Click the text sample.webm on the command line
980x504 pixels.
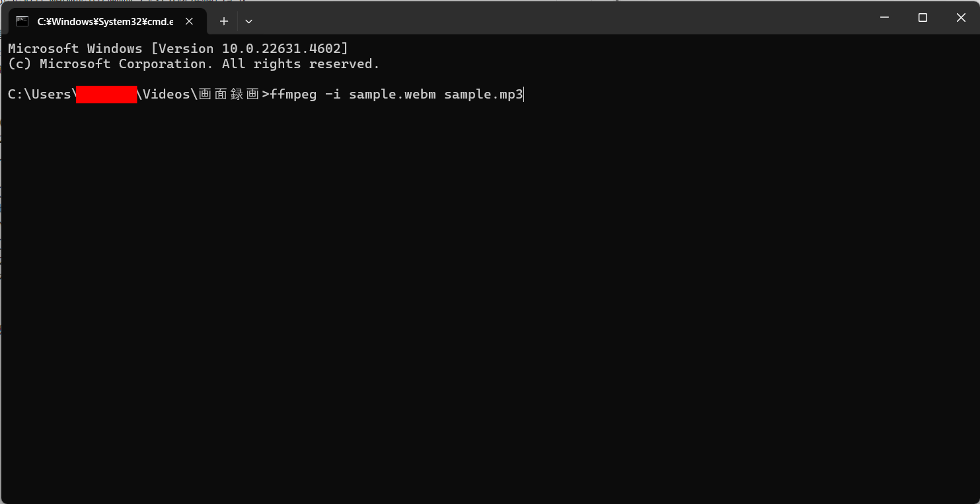(392, 95)
